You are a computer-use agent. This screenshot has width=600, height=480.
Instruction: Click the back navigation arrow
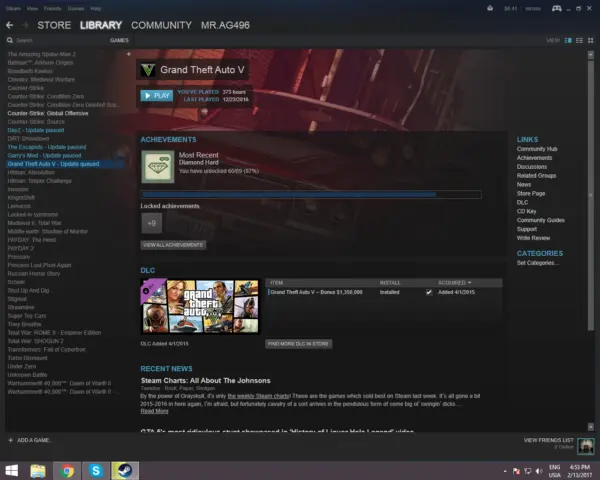tap(11, 22)
